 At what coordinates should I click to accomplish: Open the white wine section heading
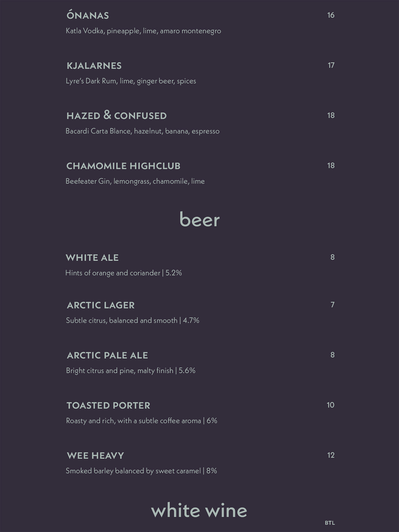(x=199, y=511)
